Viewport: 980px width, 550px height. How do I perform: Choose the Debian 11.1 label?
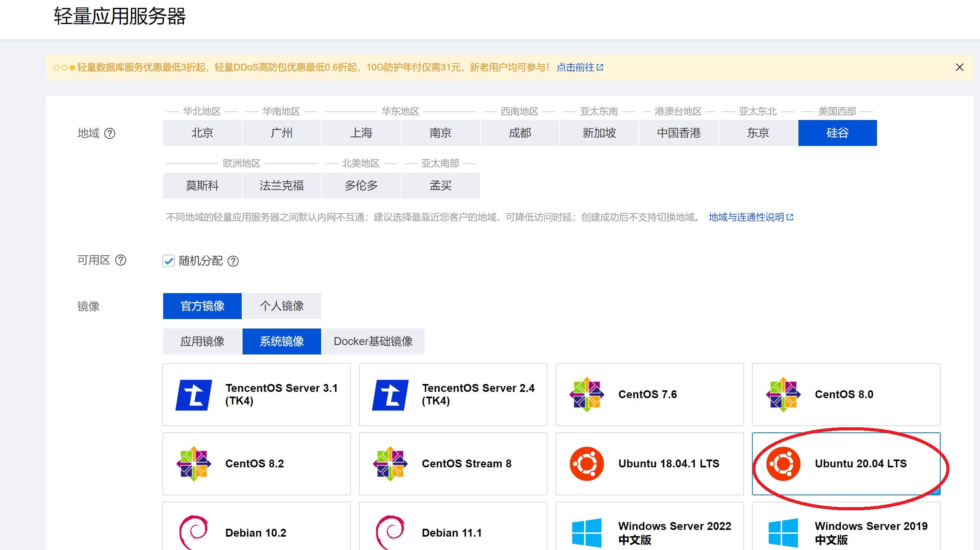pos(452,533)
